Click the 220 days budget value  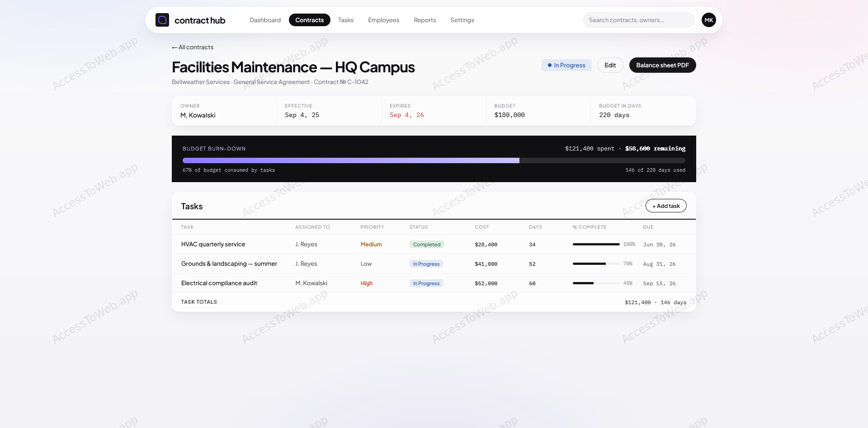(614, 115)
